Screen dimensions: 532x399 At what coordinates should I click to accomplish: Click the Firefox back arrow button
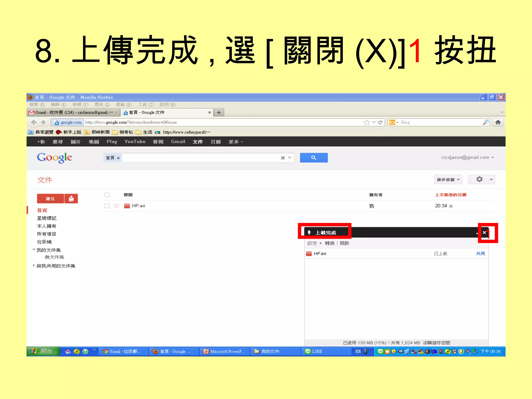pos(34,122)
